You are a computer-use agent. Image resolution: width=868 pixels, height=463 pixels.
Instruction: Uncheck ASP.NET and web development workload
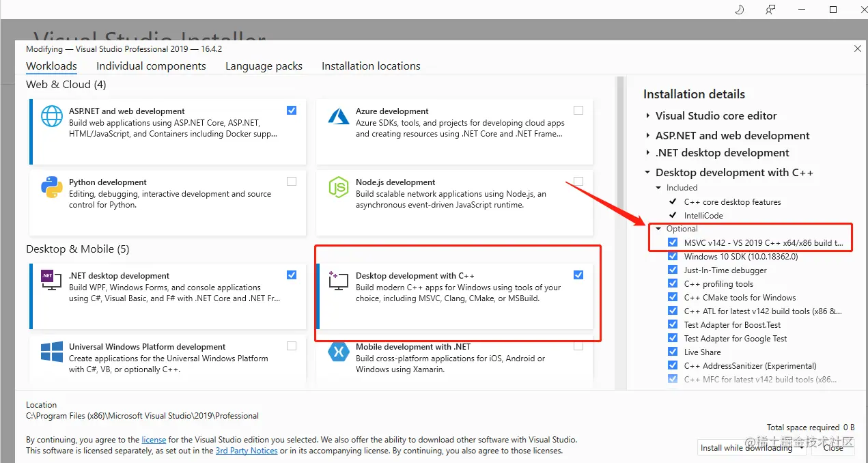[292, 110]
